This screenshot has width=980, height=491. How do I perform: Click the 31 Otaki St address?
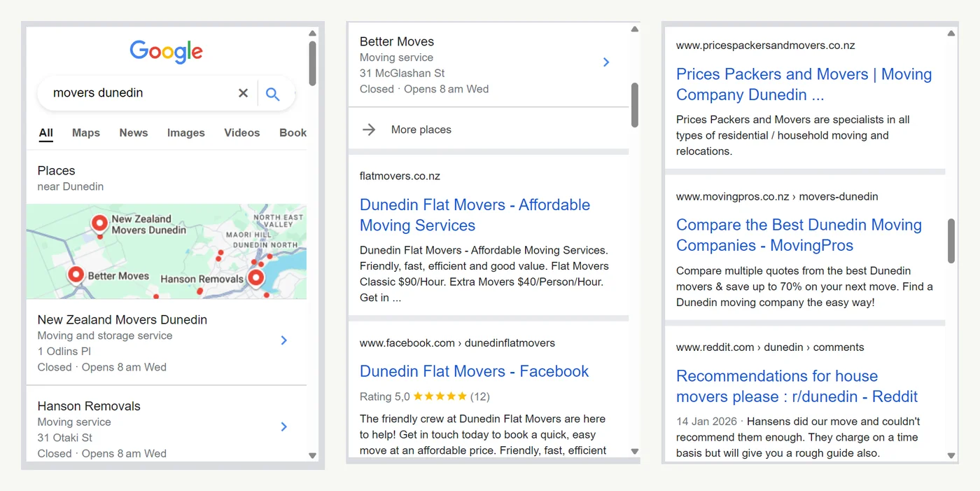click(x=65, y=438)
